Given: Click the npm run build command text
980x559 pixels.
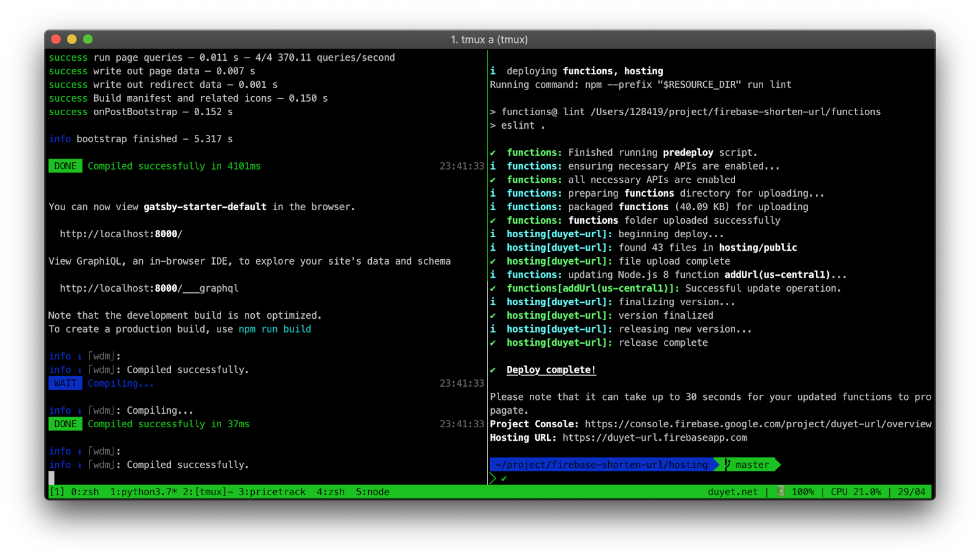Looking at the screenshot, I should coord(275,329).
